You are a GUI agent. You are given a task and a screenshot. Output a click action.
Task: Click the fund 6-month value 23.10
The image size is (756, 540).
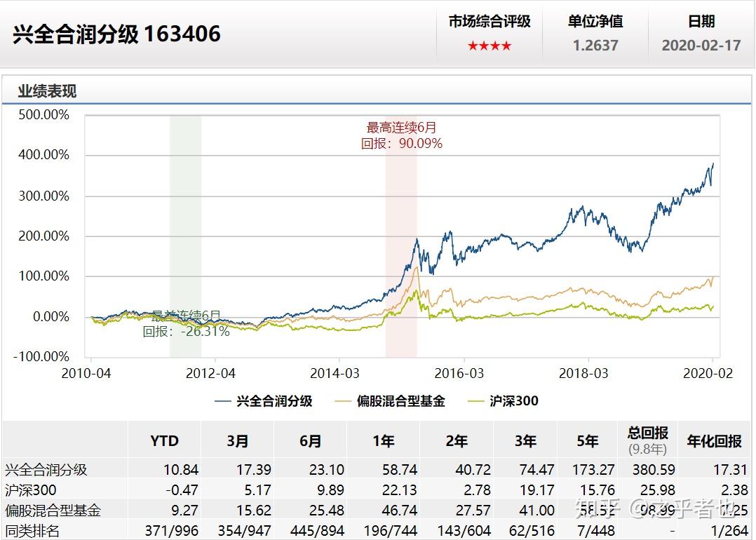pyautogui.click(x=327, y=470)
